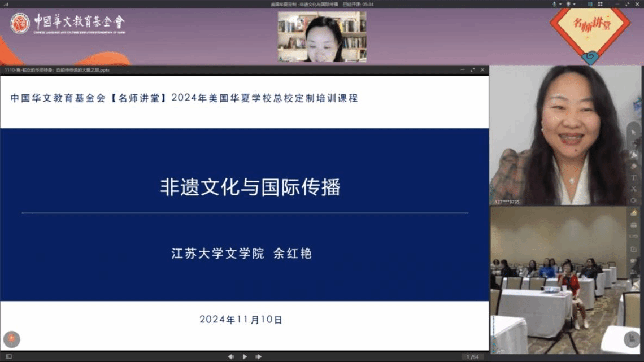
Task: Select the pointer cursor tool in side toolbar
Action: [634, 132]
